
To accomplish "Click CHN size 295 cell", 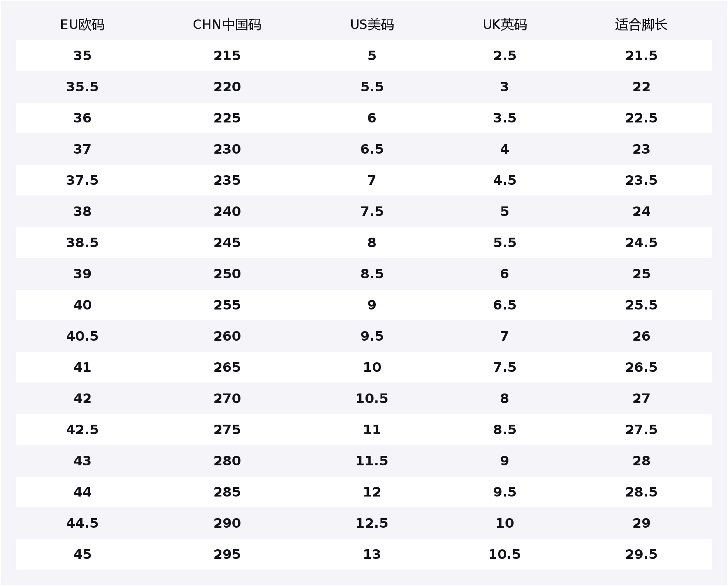I will [227, 554].
